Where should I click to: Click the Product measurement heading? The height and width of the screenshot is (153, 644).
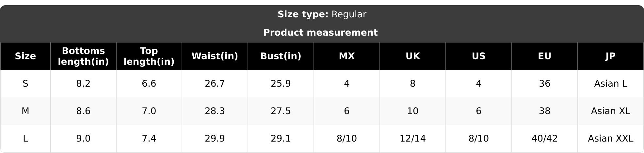320,33
